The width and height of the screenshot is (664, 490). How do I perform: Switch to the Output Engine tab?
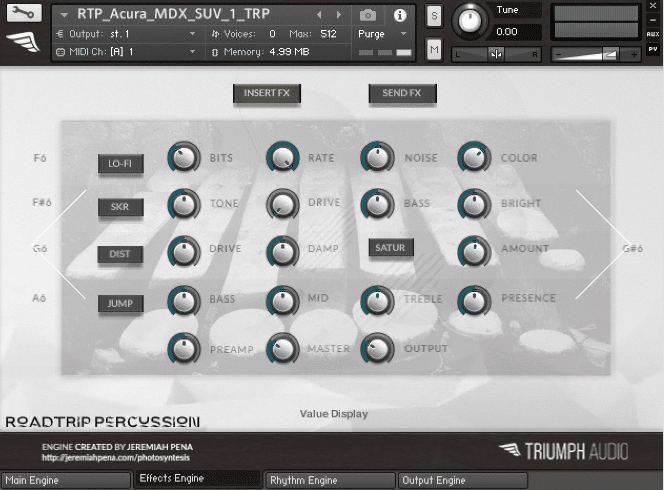(x=462, y=480)
